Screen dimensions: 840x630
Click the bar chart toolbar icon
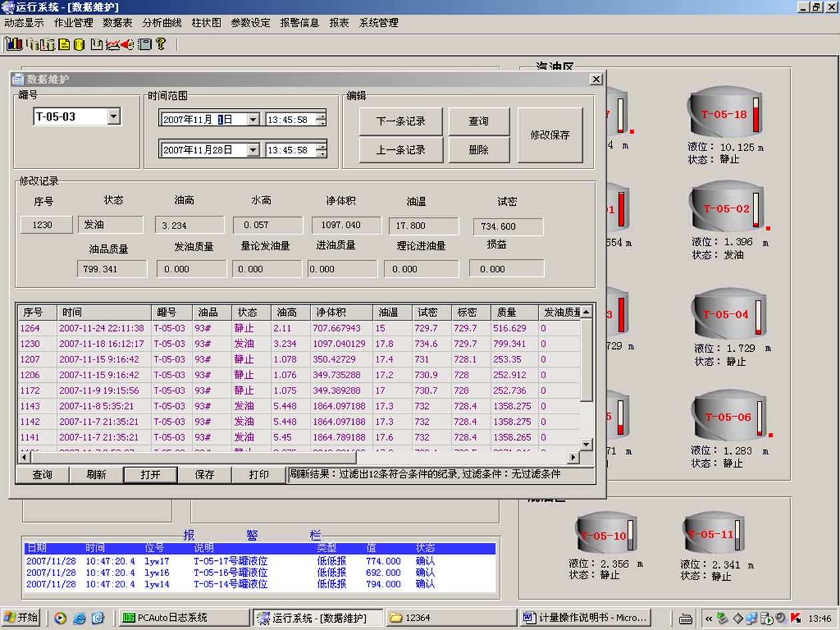[x=14, y=45]
